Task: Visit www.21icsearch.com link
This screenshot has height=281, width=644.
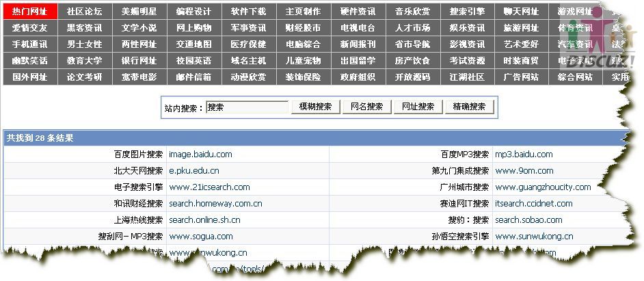Action: point(209,187)
